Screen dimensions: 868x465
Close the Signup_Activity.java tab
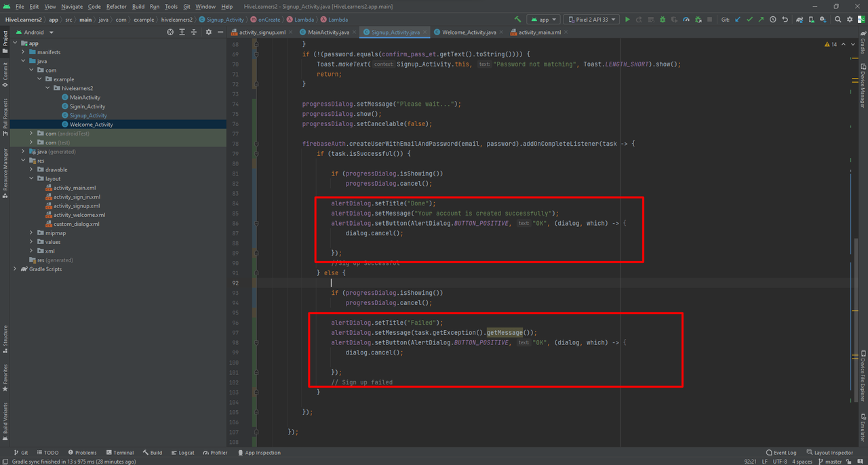click(426, 32)
